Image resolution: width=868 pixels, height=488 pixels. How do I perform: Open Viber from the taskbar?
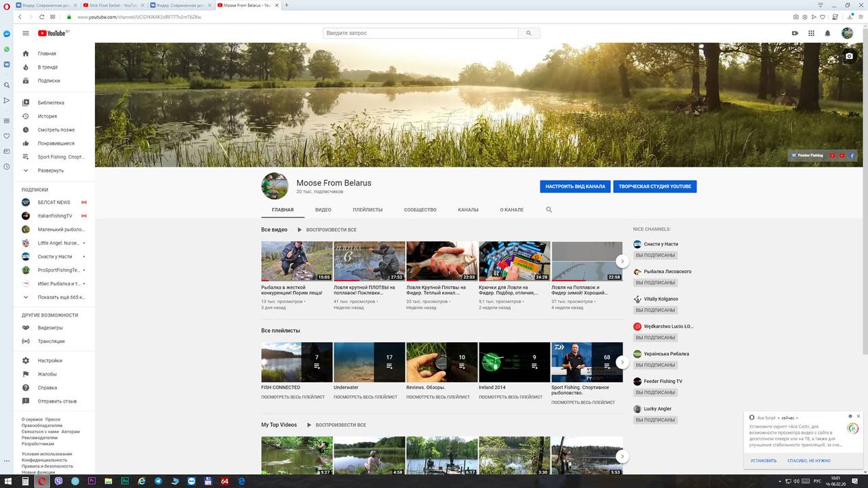[x=58, y=481]
